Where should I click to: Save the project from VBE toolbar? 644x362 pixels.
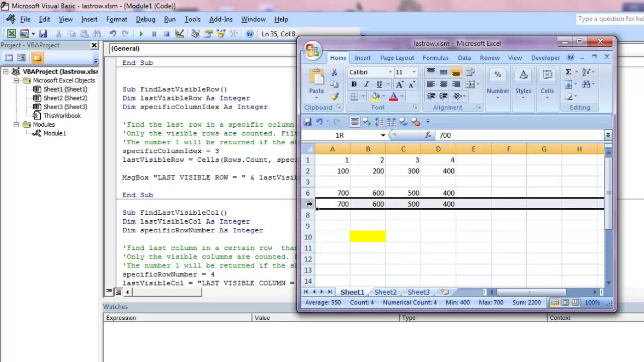point(43,34)
